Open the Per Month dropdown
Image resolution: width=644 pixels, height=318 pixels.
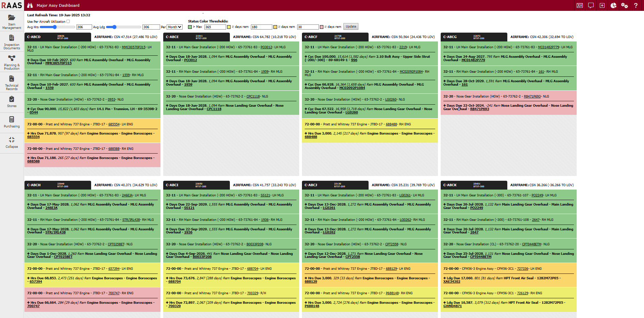pyautogui.click(x=175, y=27)
